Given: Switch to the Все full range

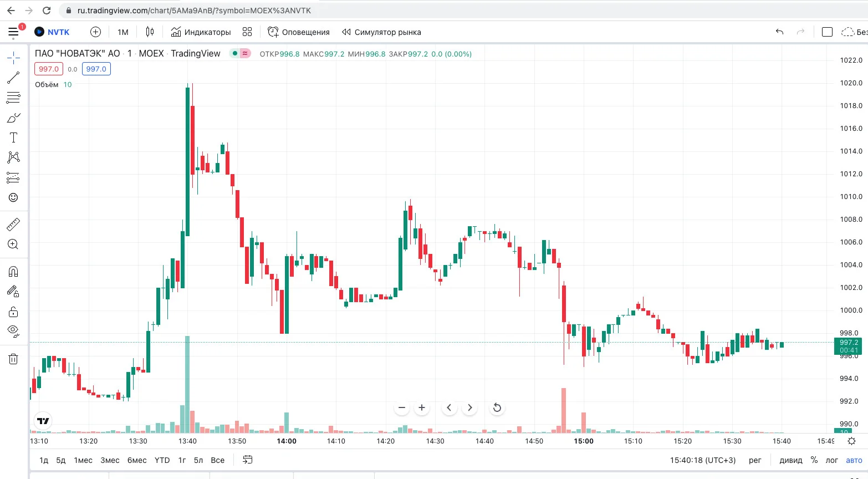Looking at the screenshot, I should 218,460.
